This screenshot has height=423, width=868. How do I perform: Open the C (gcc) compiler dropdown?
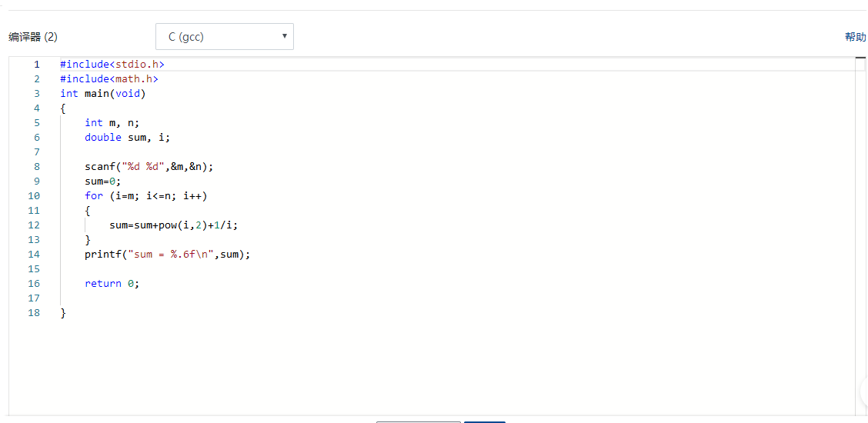click(224, 36)
